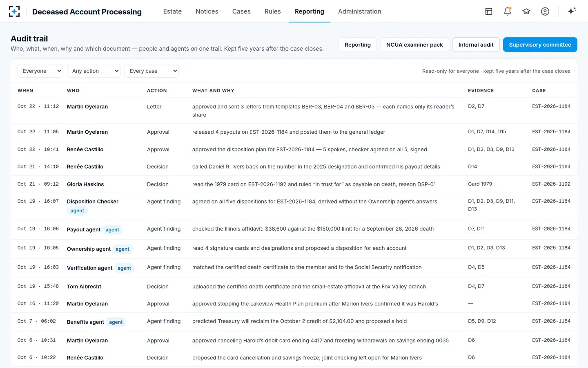
Task: Open the Cases tab
Action: tap(241, 11)
